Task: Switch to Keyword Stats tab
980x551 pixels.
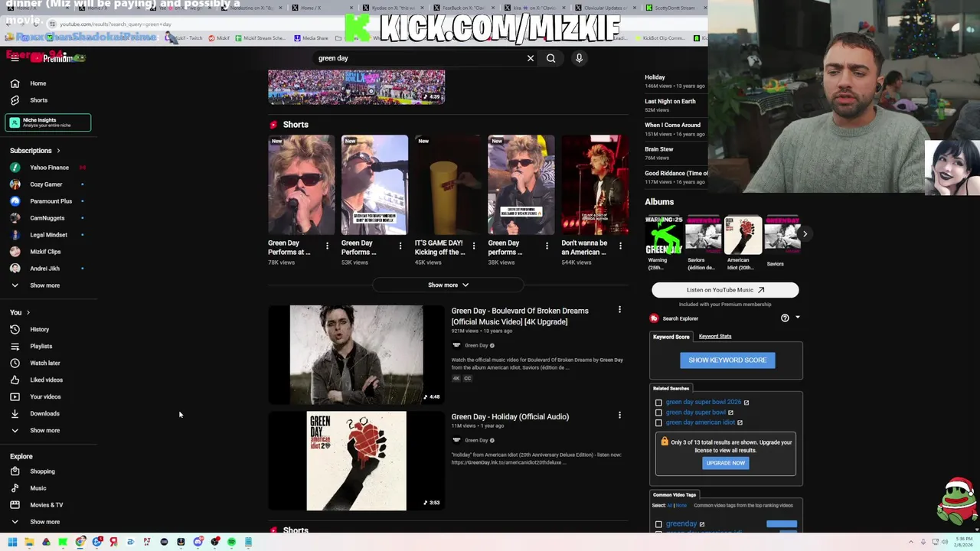Action: (x=715, y=336)
